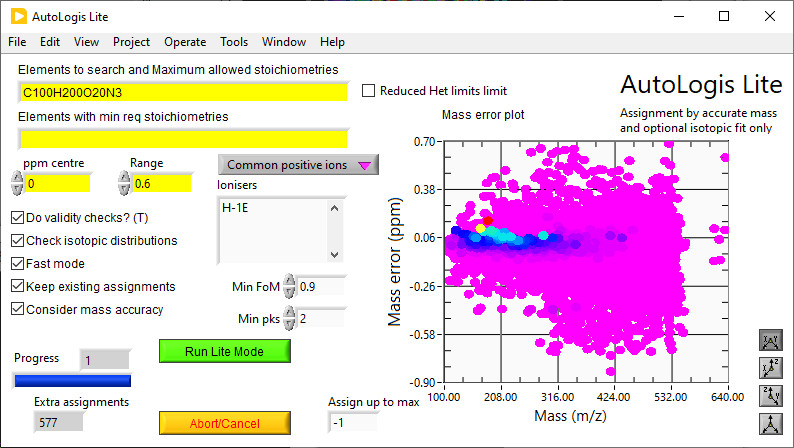
Task: Maximize the AutoLogis Lite window
Action: (x=724, y=16)
